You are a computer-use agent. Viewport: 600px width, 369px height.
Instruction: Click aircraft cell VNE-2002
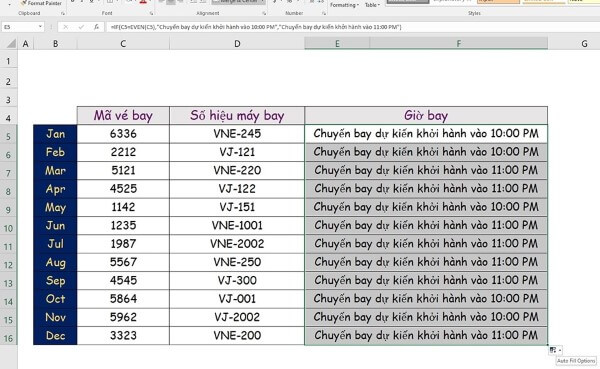[237, 244]
